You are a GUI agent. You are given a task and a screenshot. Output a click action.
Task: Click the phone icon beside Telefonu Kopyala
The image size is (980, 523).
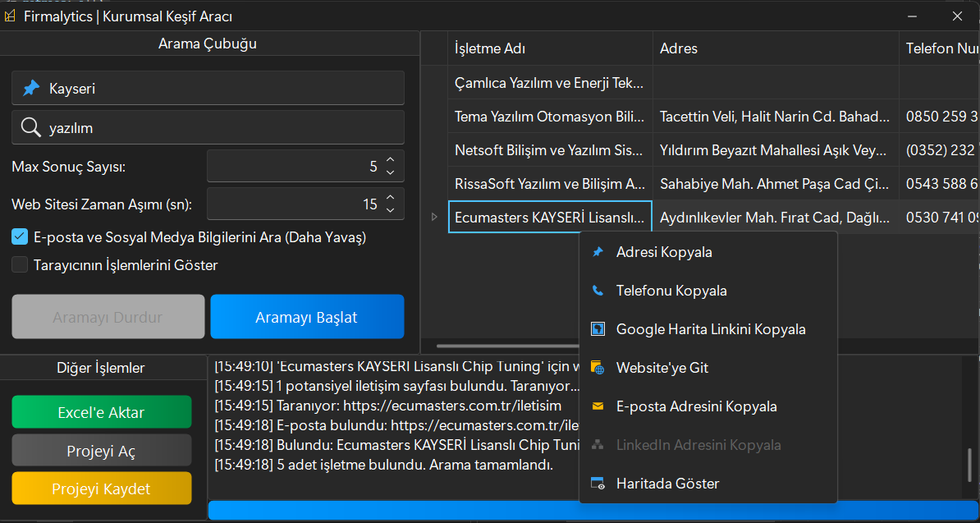(598, 291)
